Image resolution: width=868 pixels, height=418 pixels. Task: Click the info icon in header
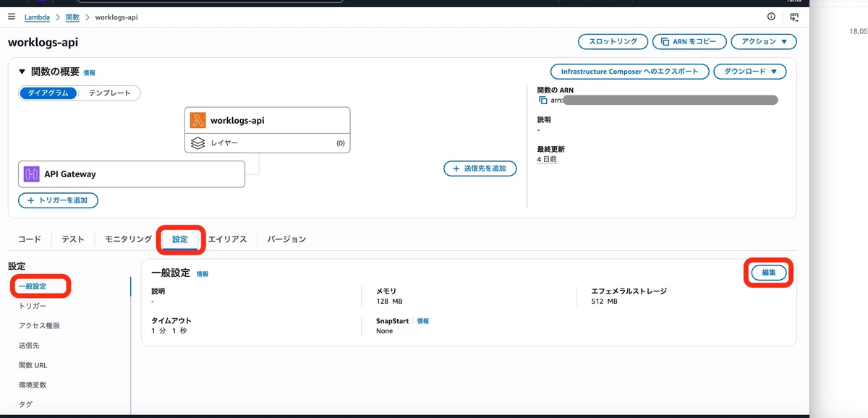tap(771, 17)
